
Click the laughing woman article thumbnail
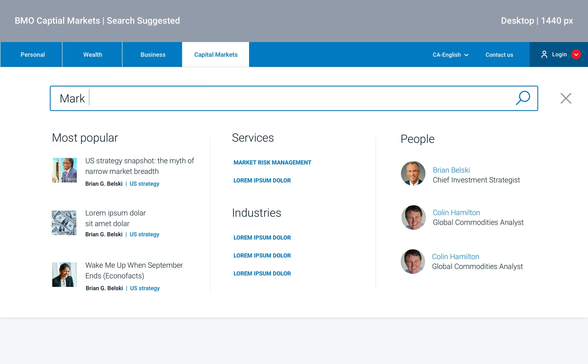pos(64,274)
